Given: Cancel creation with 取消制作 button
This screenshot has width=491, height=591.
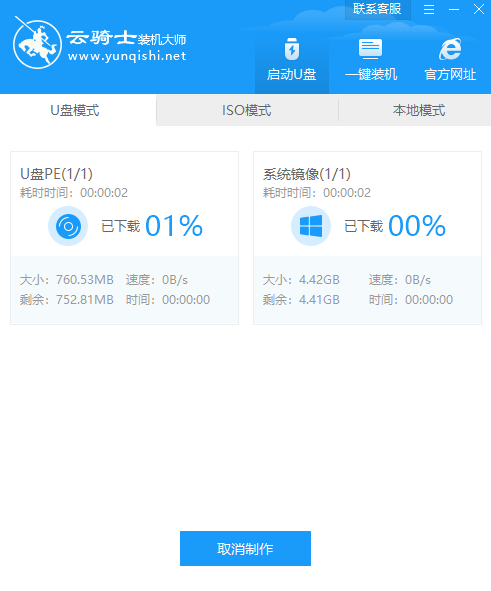Looking at the screenshot, I should [245, 548].
